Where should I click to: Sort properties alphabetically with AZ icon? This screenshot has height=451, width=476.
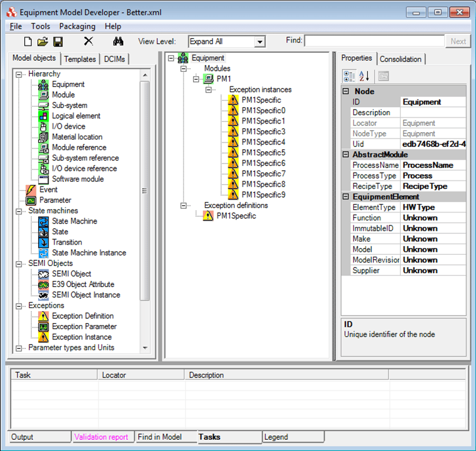(x=363, y=76)
